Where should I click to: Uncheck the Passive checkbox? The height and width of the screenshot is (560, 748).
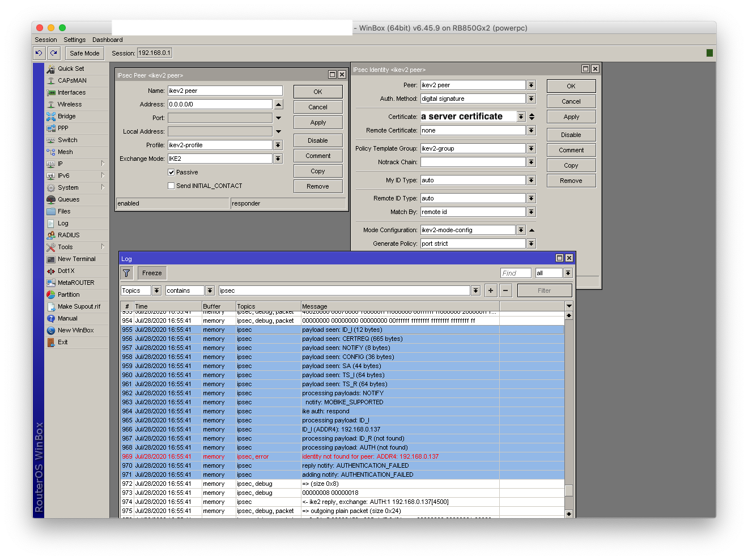coord(171,172)
